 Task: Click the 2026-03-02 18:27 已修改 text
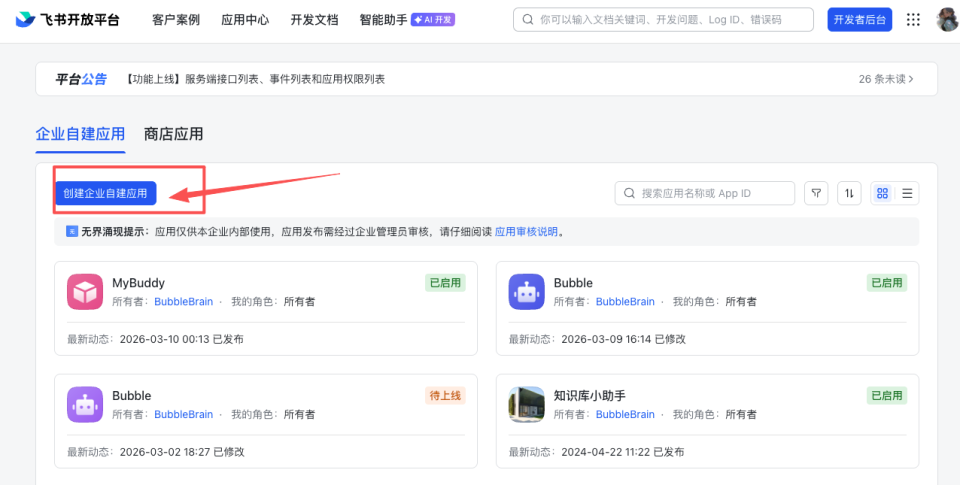coord(182,452)
